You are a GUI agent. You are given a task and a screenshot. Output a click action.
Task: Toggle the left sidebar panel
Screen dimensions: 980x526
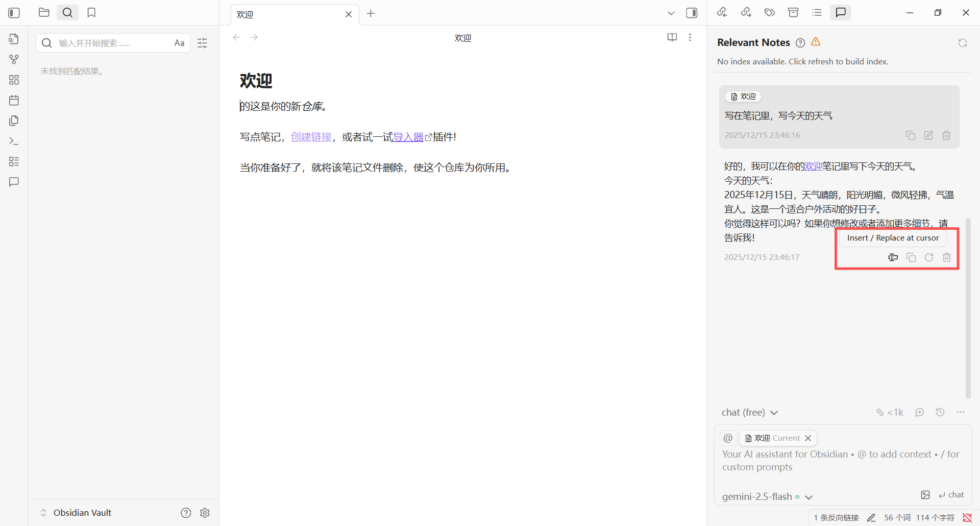tap(14, 13)
